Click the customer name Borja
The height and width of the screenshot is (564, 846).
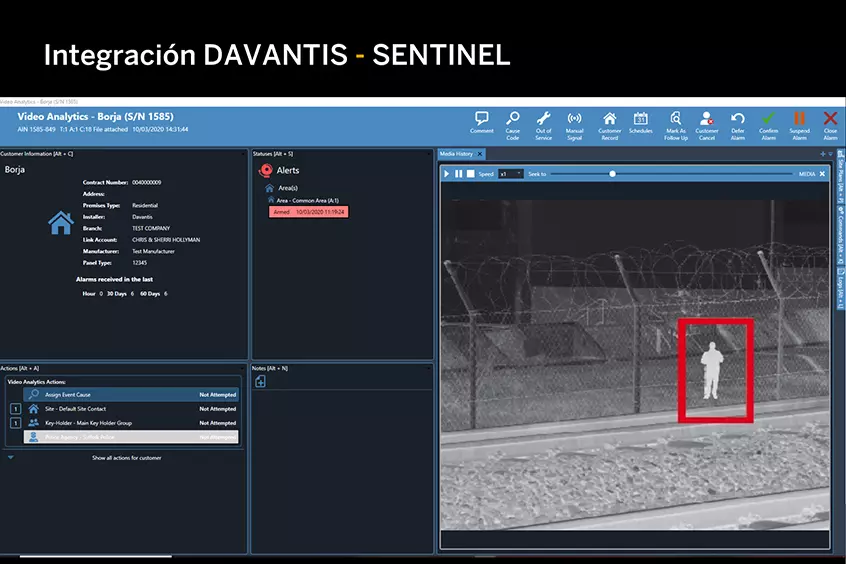coord(15,169)
